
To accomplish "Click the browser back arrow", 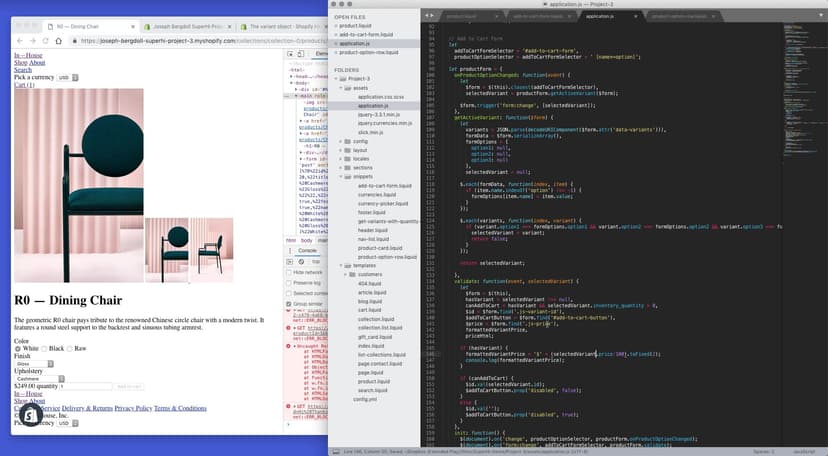I will [x=18, y=41].
